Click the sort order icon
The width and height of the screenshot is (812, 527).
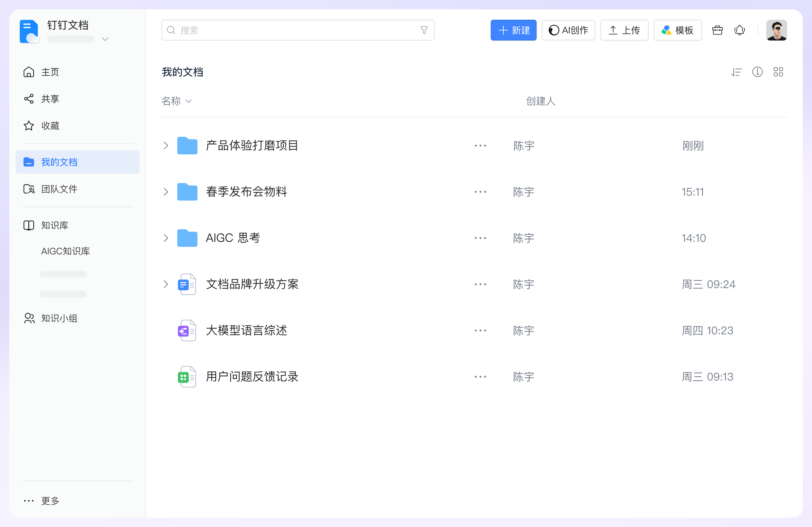736,72
